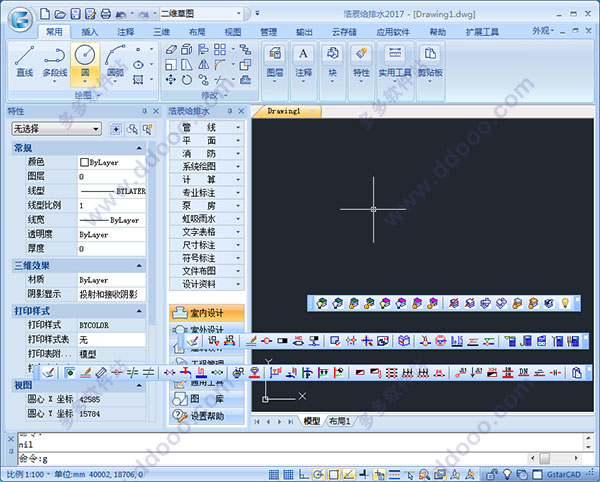Click the 颜色 ByLayer color swatch field
This screenshot has height=482, width=600.
point(112,162)
